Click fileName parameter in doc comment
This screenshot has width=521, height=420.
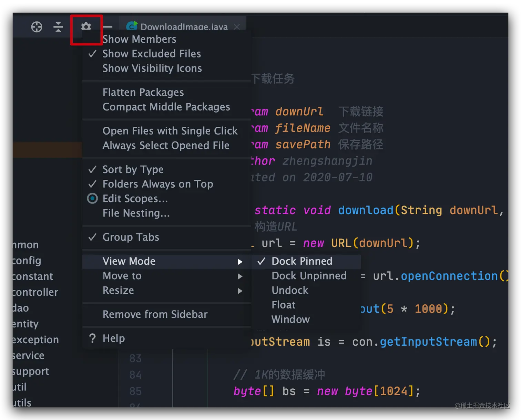click(x=303, y=128)
